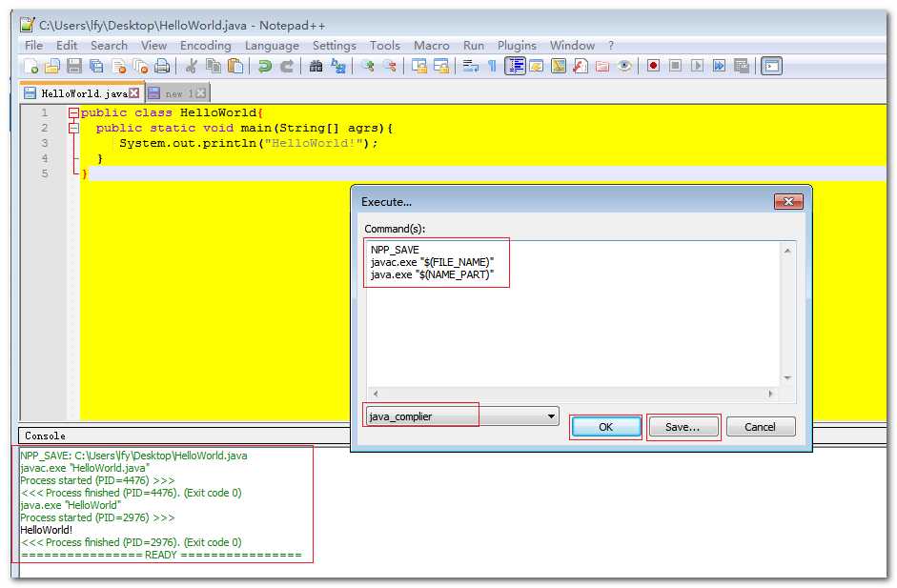
Task: Toggle Show all characters pilcrow icon
Action: tap(492, 67)
